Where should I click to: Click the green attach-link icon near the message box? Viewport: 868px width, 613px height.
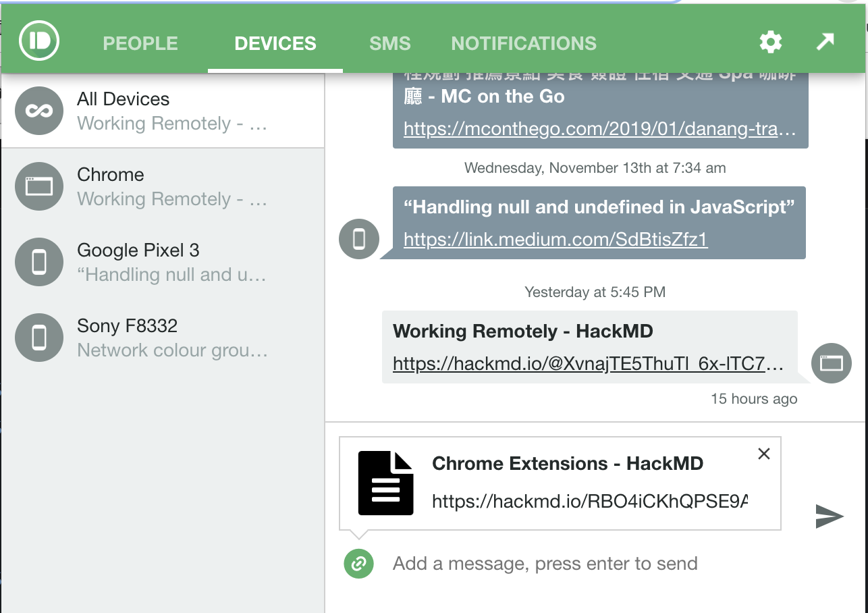358,563
